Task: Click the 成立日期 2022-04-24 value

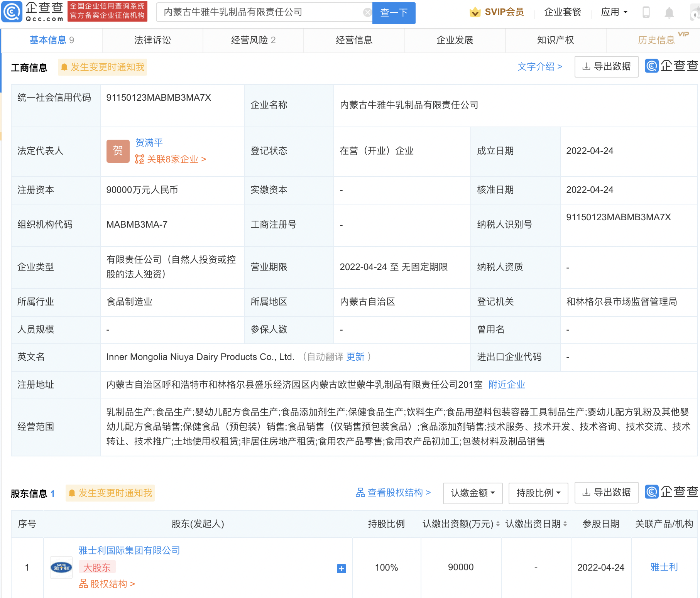Action: point(590,151)
